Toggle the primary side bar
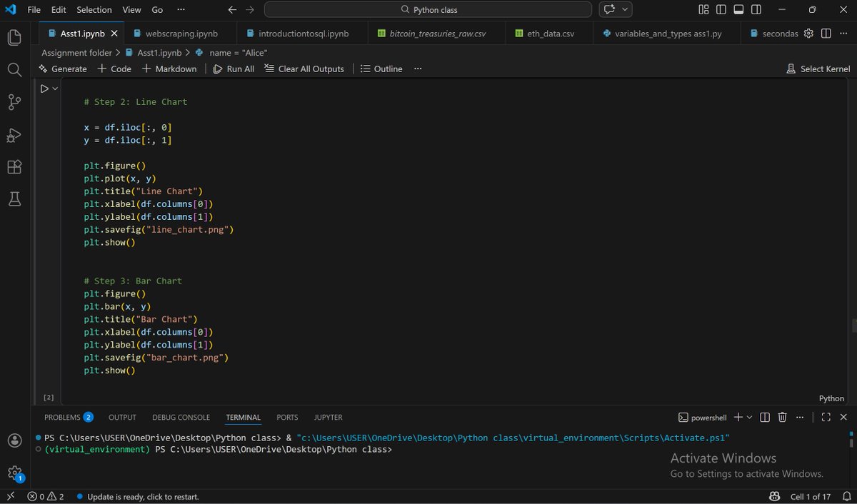Viewport: 857px width, 504px height. 721,10
